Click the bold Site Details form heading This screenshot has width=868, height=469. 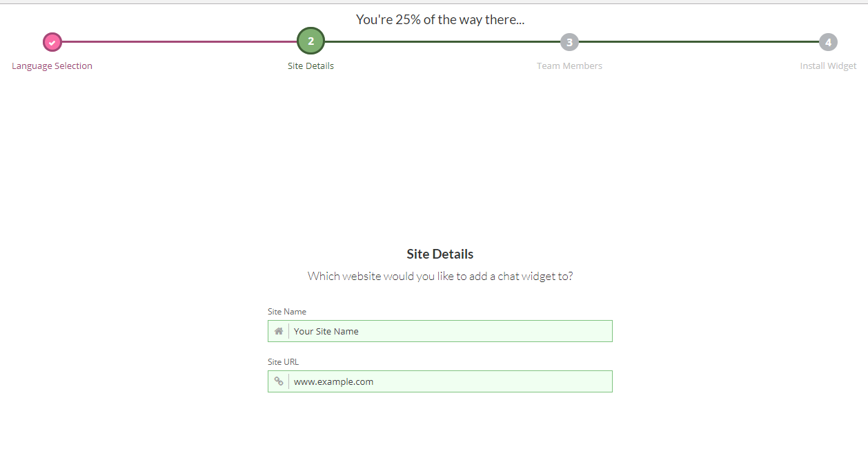(x=440, y=254)
